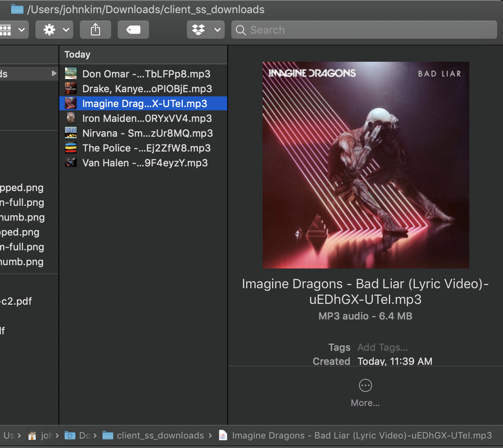Click the search magnifier icon
The image size is (503, 448).
(241, 30)
